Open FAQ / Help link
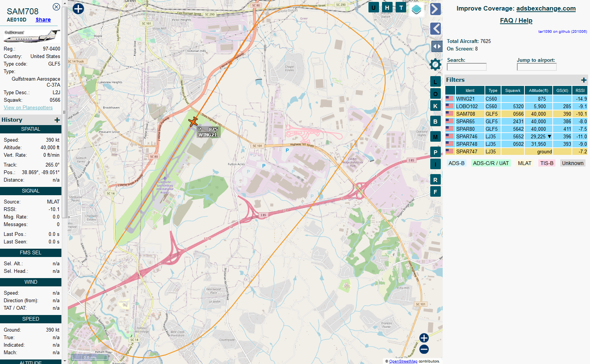Image resolution: width=590 pixels, height=364 pixels. [x=516, y=20]
